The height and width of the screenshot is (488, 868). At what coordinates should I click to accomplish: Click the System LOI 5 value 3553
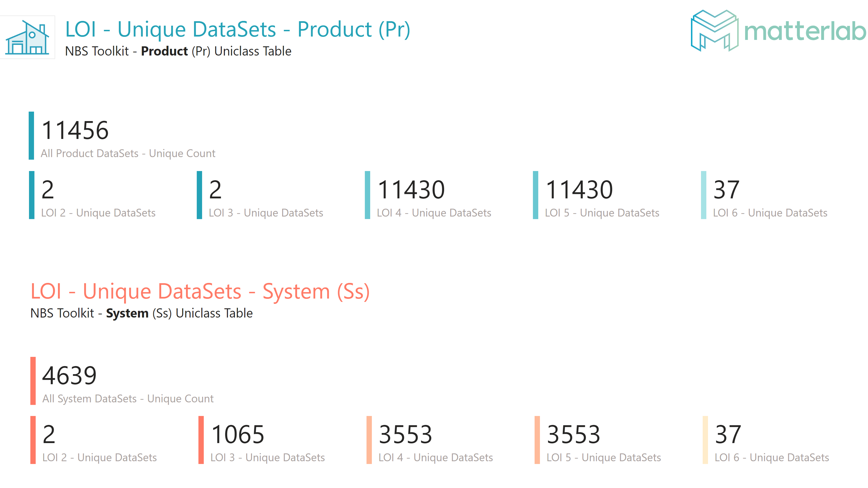573,434
